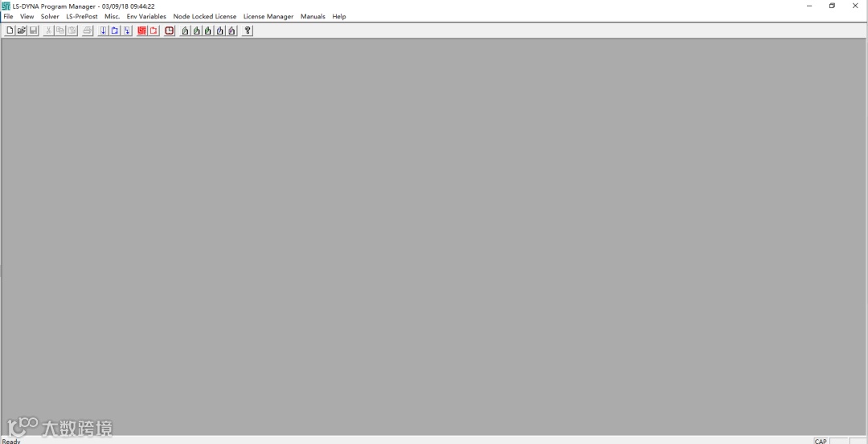Click the copy toolbar icon

pos(60,31)
